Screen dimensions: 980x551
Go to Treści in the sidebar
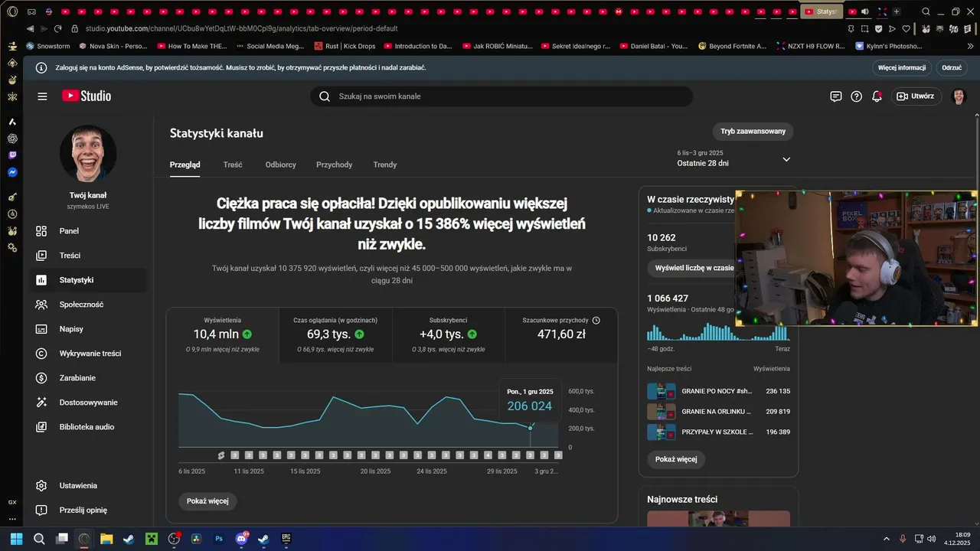click(88, 256)
